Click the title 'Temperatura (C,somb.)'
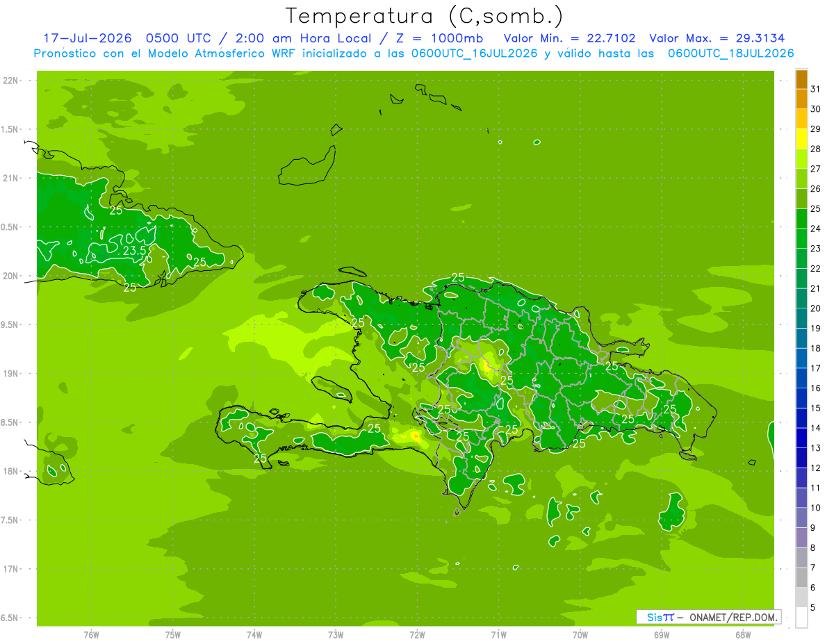The width and height of the screenshot is (834, 644). coord(424,16)
